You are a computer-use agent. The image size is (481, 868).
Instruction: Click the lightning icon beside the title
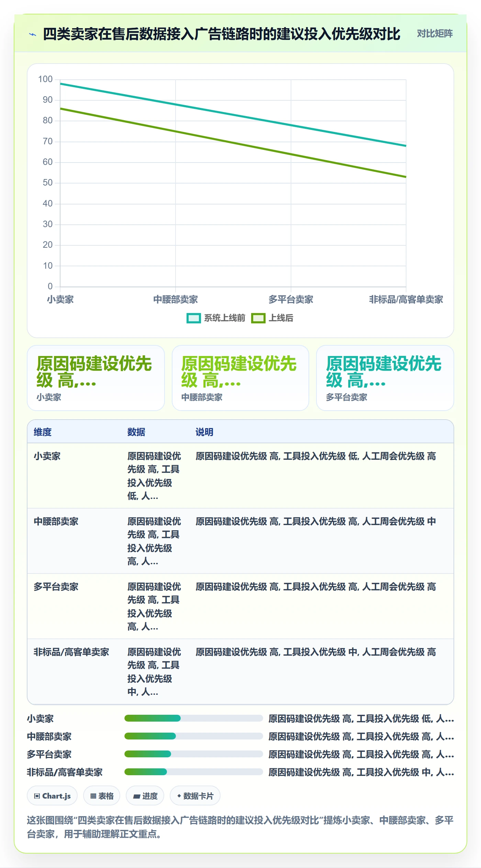point(33,34)
